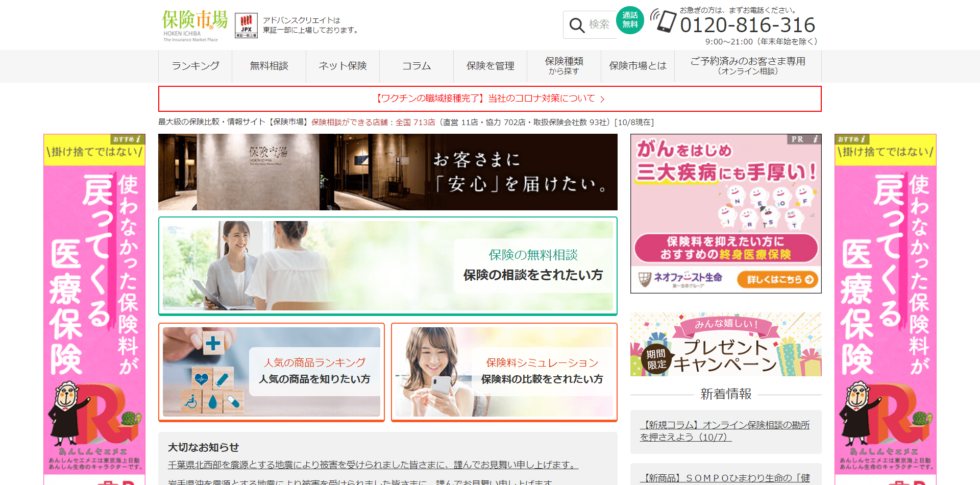This screenshot has width=980, height=485.
Task: Open the right 医療保険 pink banner
Action: pos(886,309)
